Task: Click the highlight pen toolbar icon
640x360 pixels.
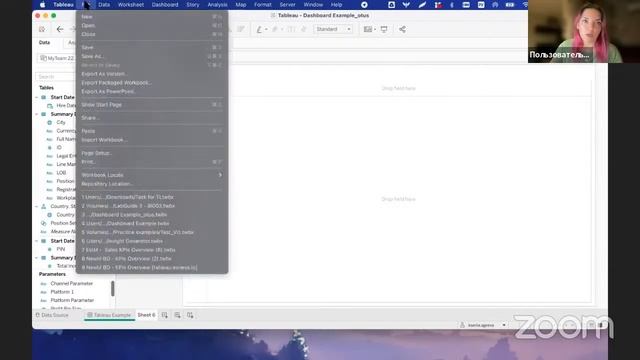Action: (x=259, y=29)
